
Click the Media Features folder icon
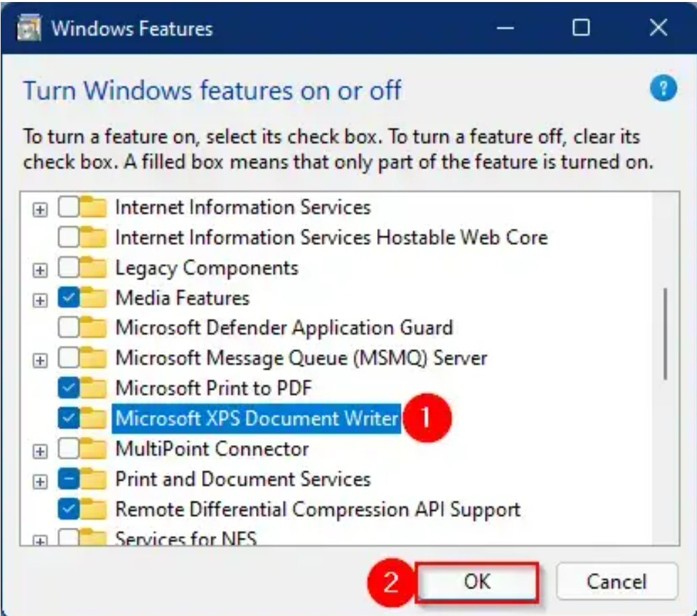coord(94,298)
